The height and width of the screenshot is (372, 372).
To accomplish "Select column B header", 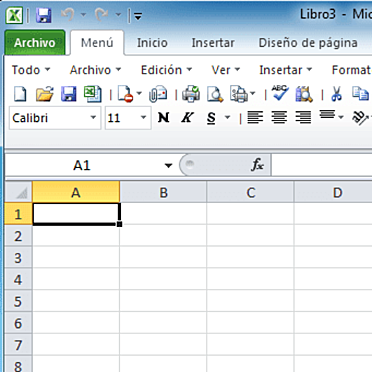I will [x=163, y=192].
